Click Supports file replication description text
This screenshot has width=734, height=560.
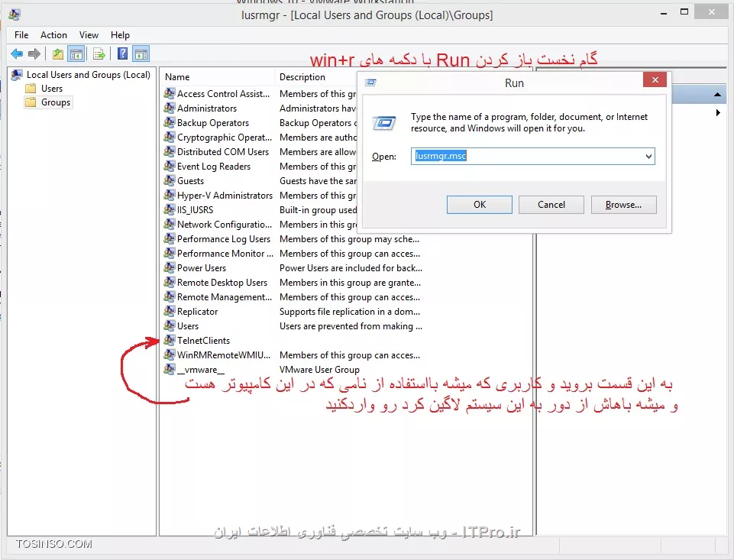[x=350, y=312]
